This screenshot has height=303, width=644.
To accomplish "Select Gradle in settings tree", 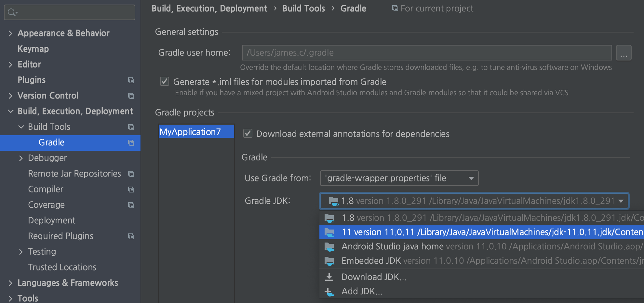I will [70, 142].
